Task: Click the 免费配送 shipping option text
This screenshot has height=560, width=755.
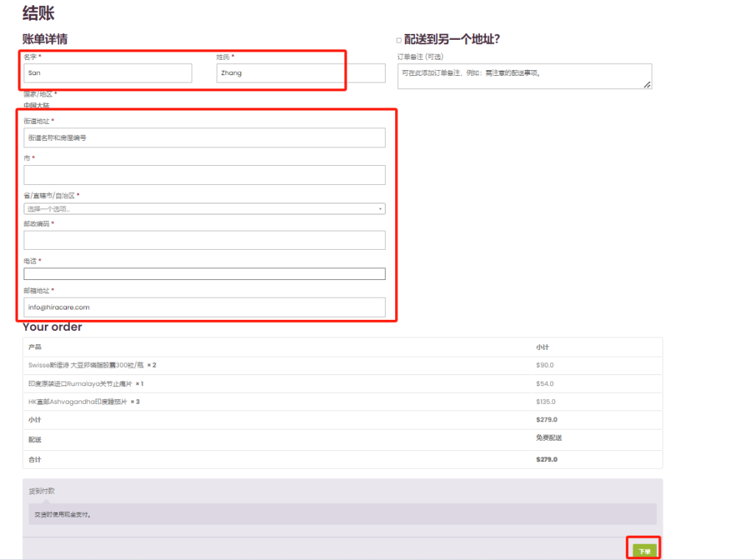Action: 549,438
